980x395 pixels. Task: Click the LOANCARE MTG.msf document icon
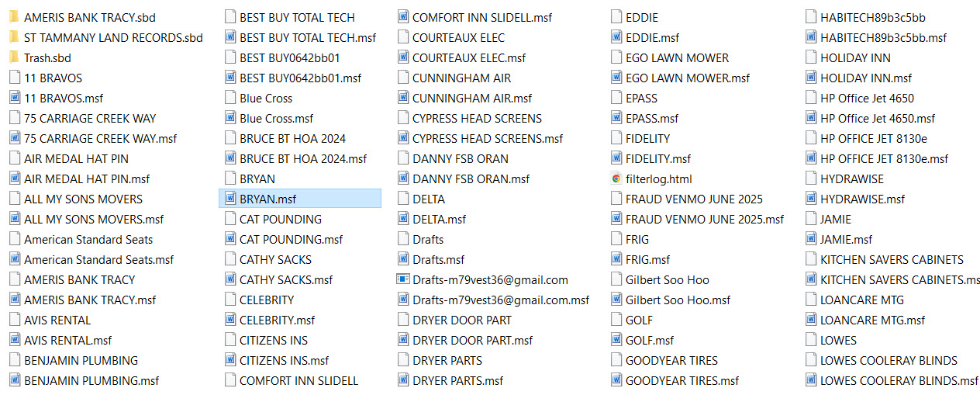(810, 320)
